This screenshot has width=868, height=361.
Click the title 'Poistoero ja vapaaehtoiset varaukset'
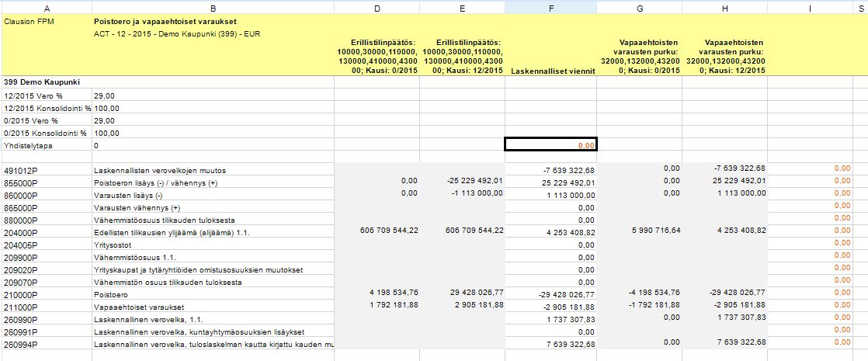165,23
